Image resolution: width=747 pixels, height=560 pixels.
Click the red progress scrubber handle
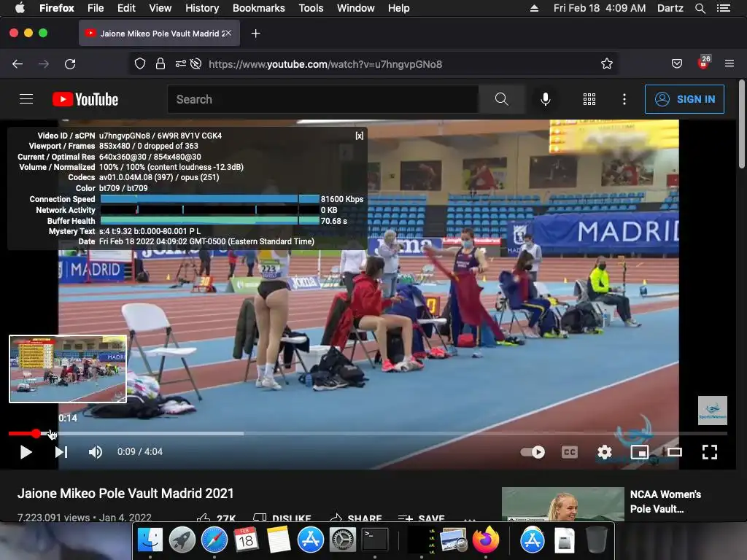(36, 433)
